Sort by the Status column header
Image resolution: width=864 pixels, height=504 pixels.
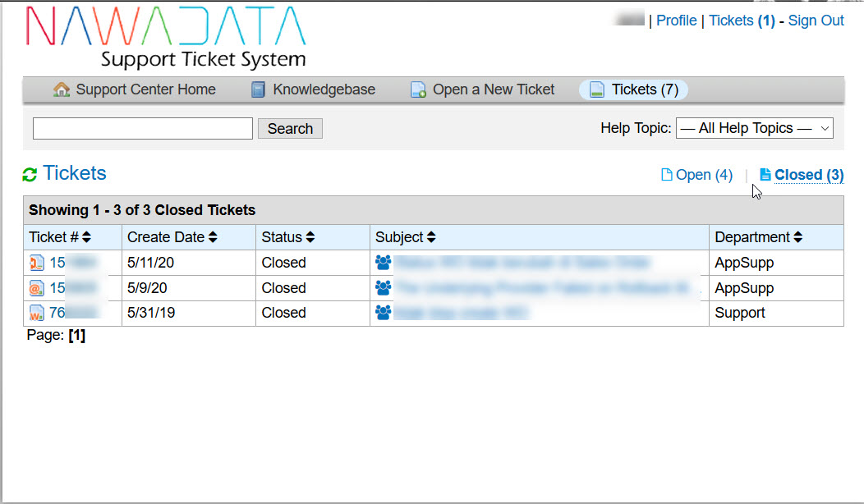(x=287, y=237)
